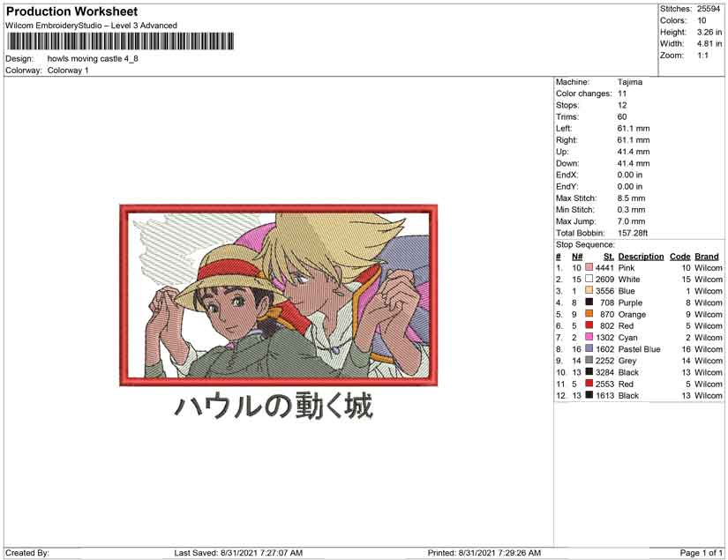
Task: Click the Max Stitch value '8.5 mm'
Action: [632, 198]
